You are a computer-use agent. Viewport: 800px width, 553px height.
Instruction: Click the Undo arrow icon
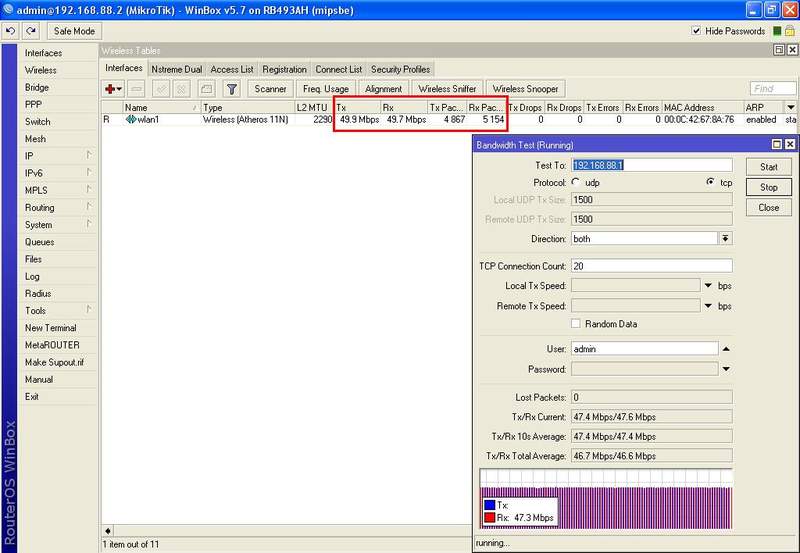(10, 31)
